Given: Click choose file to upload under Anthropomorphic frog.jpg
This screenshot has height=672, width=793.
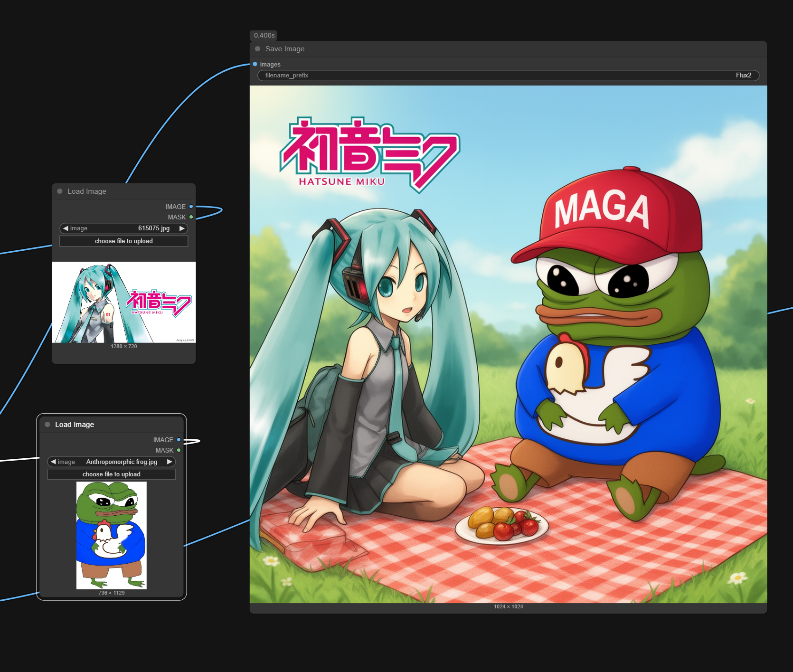Looking at the screenshot, I should click(x=111, y=474).
